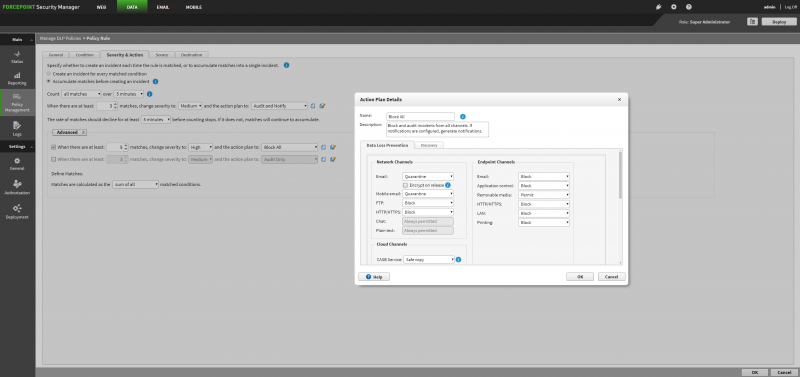800x377 pixels.
Task: Click OK in Action Plan Details dialog
Action: click(580, 277)
